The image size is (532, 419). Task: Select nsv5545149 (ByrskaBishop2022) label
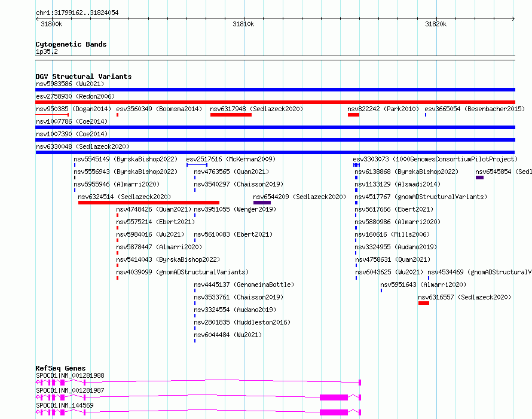pos(126,159)
